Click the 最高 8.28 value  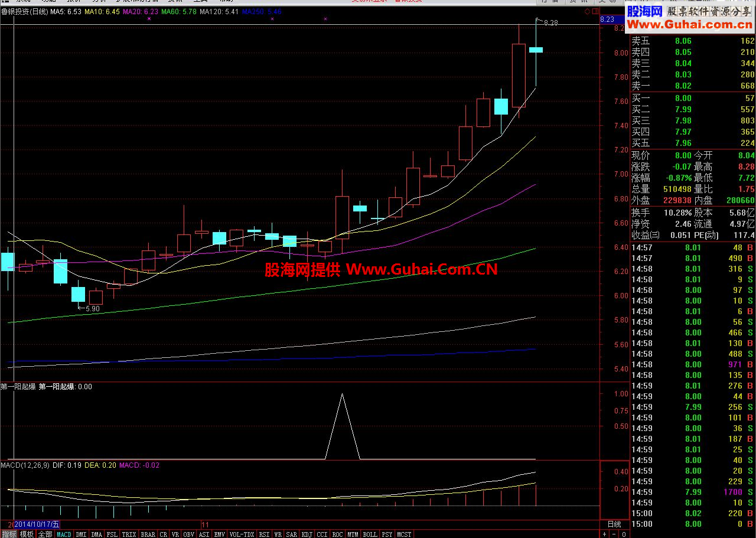746,167
